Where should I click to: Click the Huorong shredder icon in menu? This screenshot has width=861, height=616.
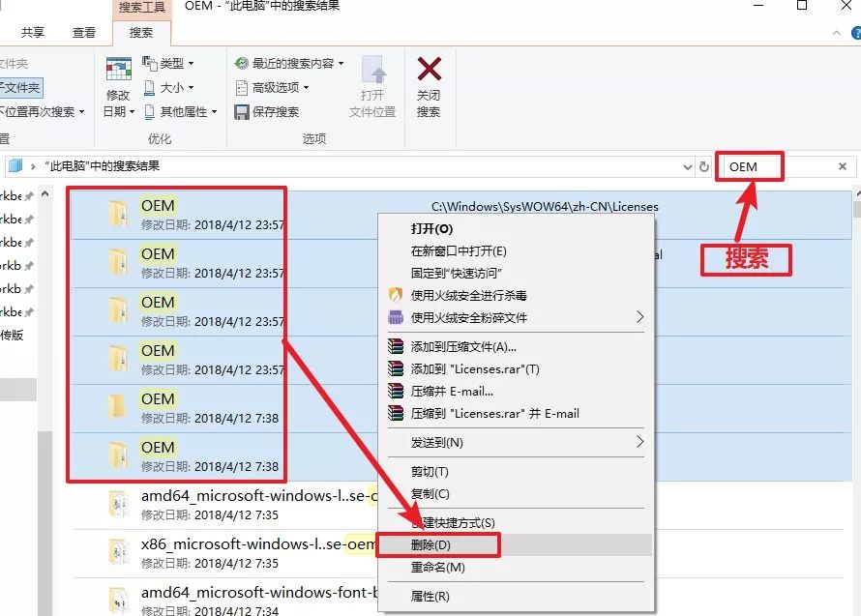click(396, 317)
